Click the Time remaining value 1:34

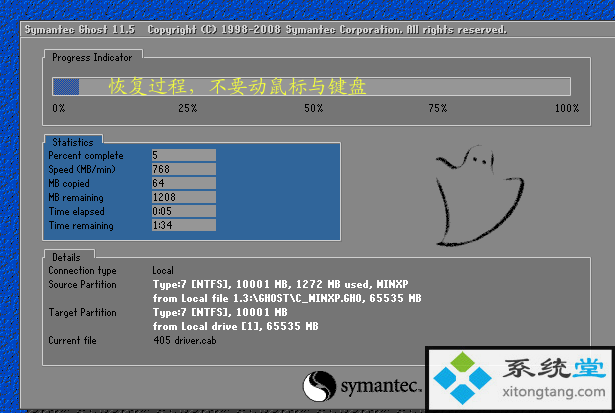click(x=184, y=225)
